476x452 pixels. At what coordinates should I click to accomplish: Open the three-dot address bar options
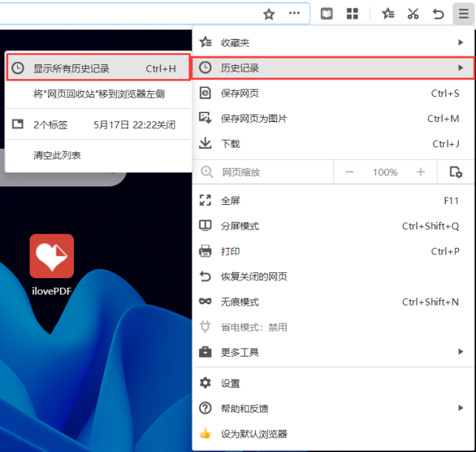pos(294,13)
